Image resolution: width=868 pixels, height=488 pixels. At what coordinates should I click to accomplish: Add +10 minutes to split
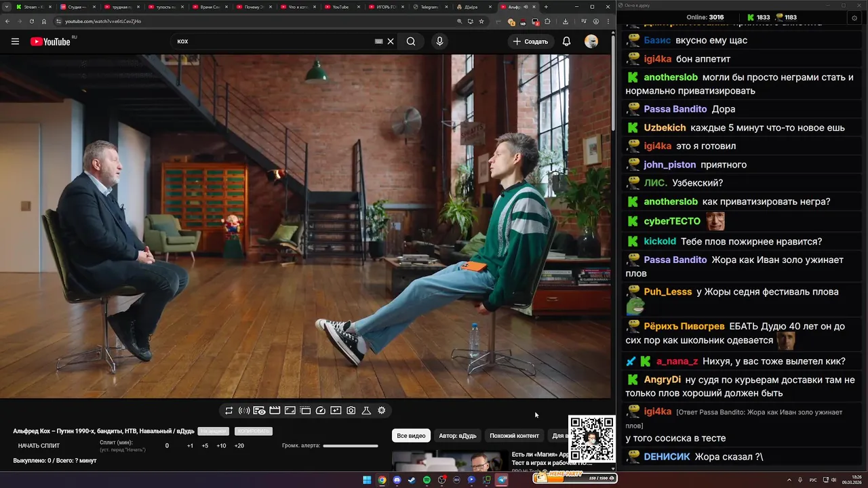[221, 446]
